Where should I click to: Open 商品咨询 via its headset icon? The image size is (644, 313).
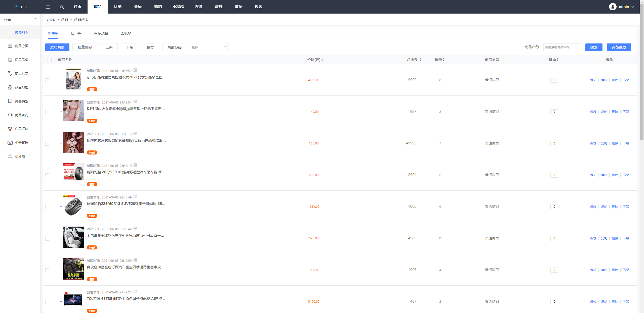tap(10, 115)
